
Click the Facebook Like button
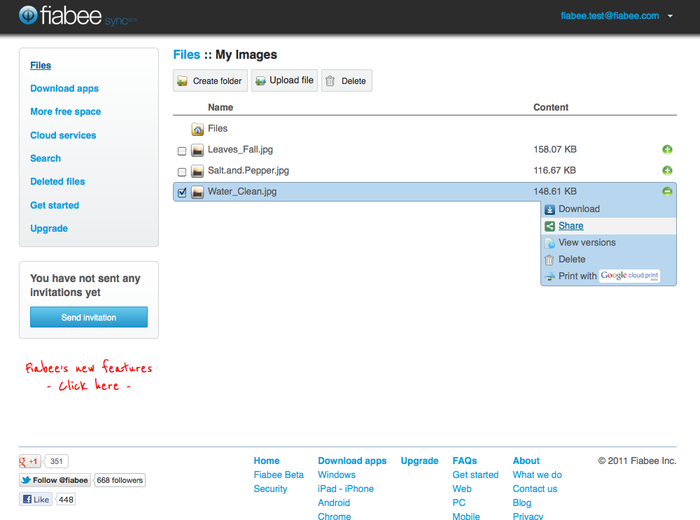[35, 499]
